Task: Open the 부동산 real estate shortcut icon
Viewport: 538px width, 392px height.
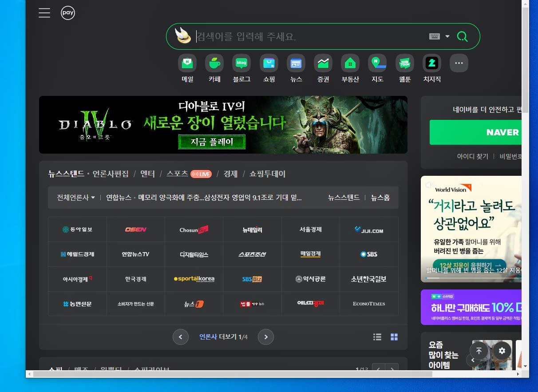Action: 350,63
